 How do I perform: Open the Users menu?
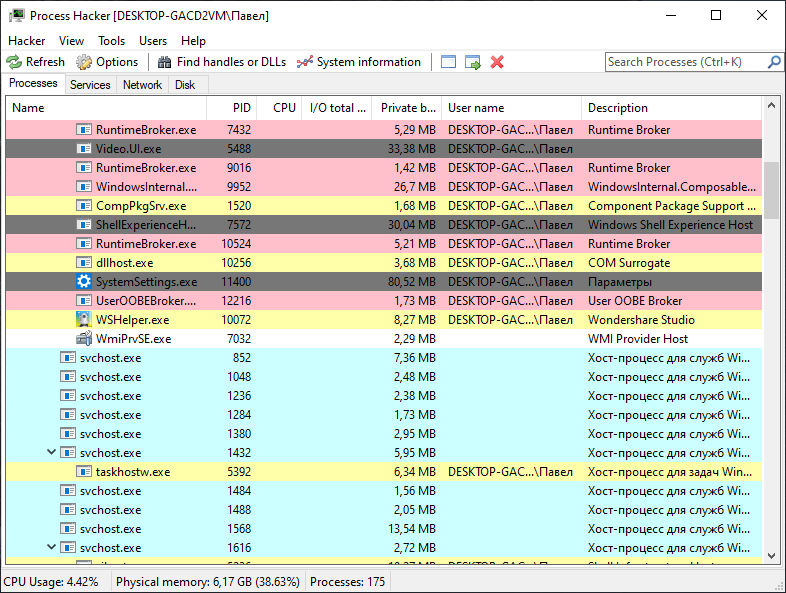(x=153, y=41)
